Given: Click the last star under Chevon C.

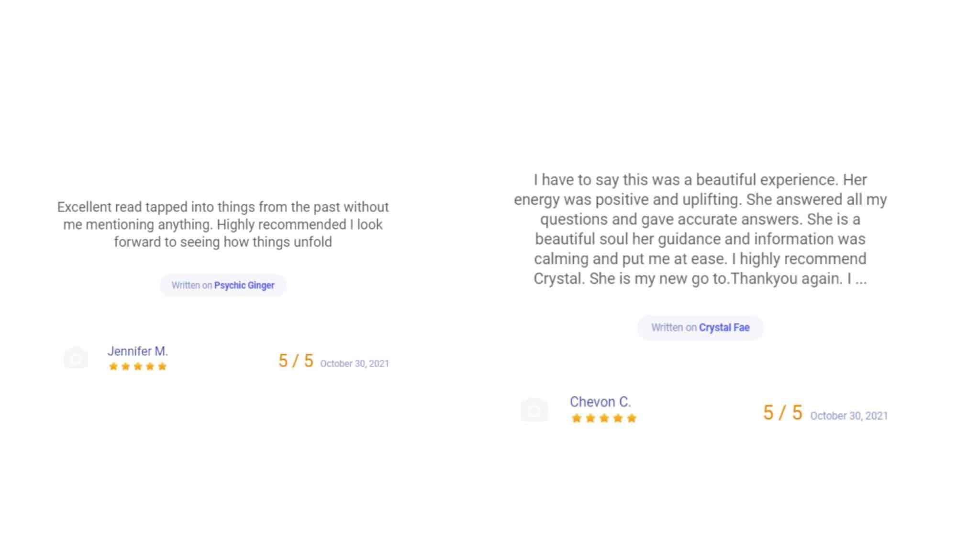Looking at the screenshot, I should pyautogui.click(x=632, y=419).
